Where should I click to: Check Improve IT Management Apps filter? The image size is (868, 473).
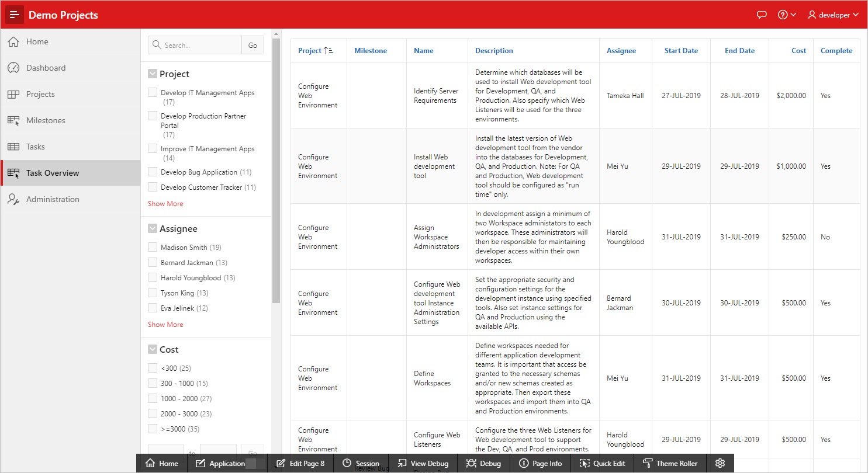(x=153, y=148)
